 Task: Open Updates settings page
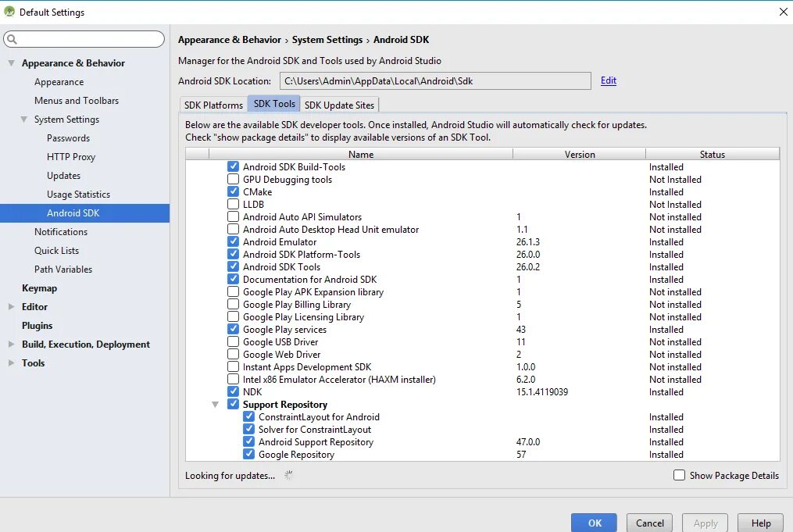(64, 176)
